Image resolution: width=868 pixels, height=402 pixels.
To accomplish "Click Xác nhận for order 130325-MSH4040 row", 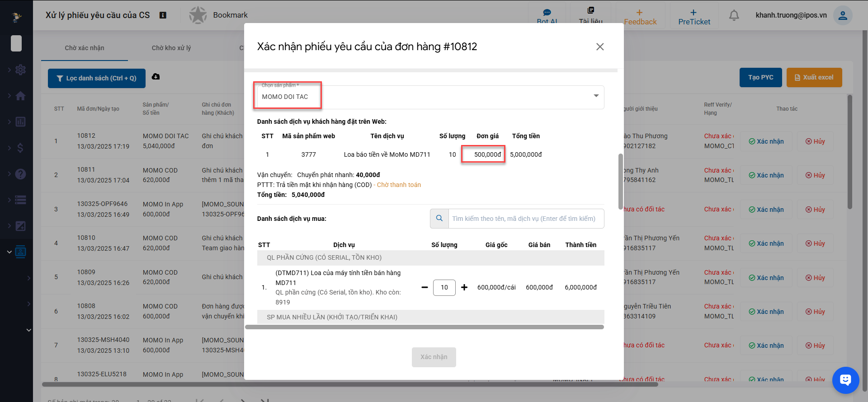I will tap(766, 346).
